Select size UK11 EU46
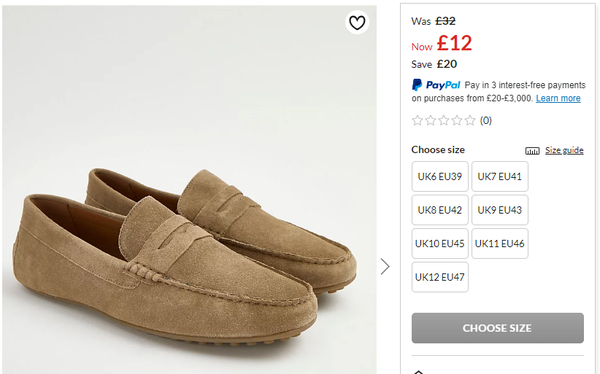 [500, 243]
